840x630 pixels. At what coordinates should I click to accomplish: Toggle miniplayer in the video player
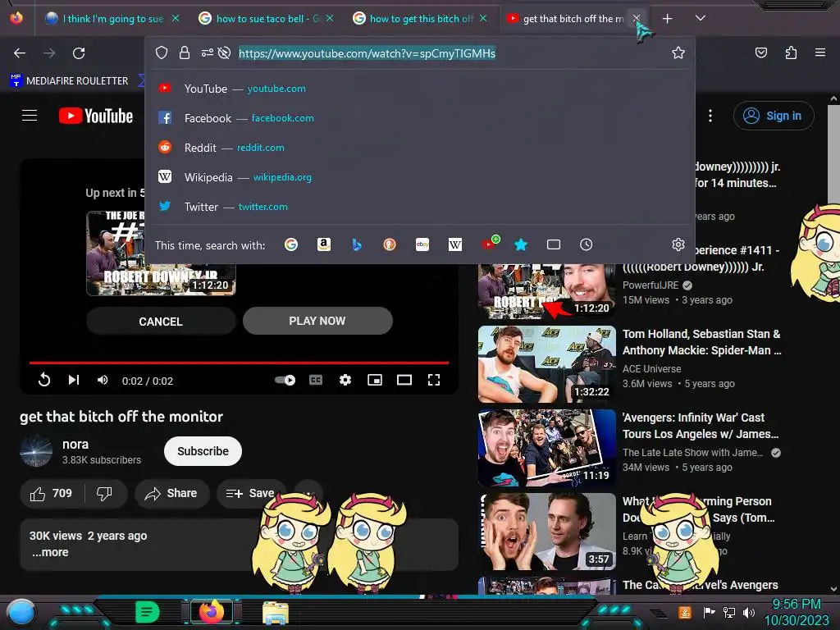click(x=375, y=380)
